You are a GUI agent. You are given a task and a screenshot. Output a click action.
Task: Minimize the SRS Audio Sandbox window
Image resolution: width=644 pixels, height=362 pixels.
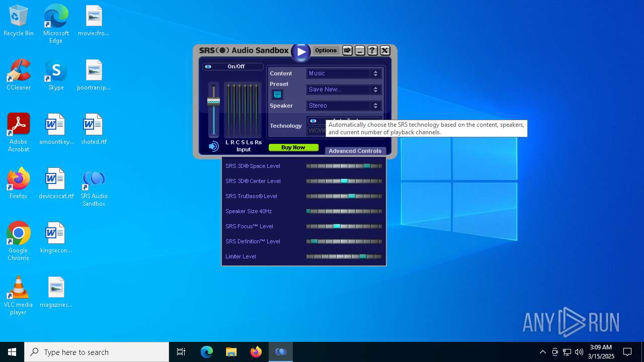pos(360,50)
